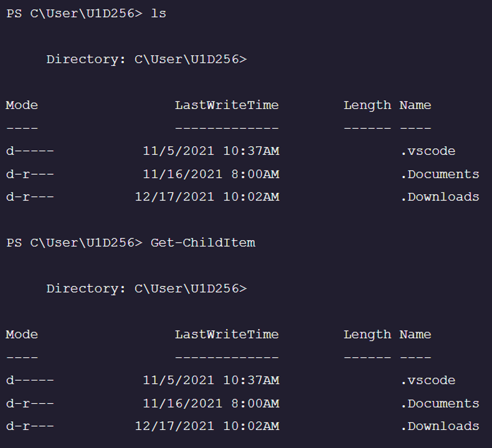Click Directory path line under ls command

146,60
